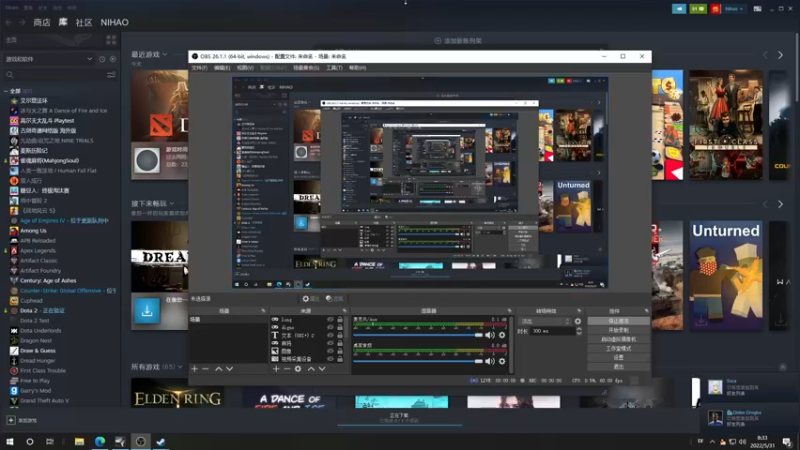Open 接下来畅玩 shelf dropdown
This screenshot has height=450, width=800.
tap(172, 204)
